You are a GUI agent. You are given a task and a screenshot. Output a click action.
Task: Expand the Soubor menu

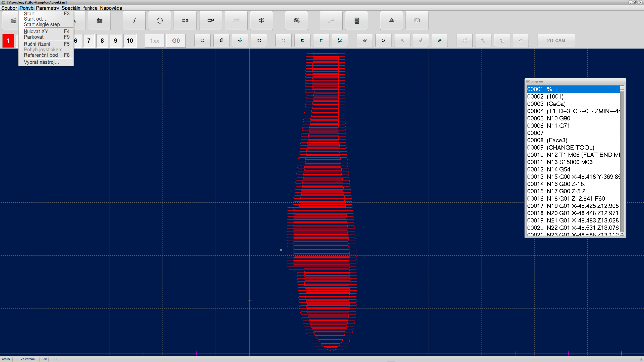(x=9, y=8)
